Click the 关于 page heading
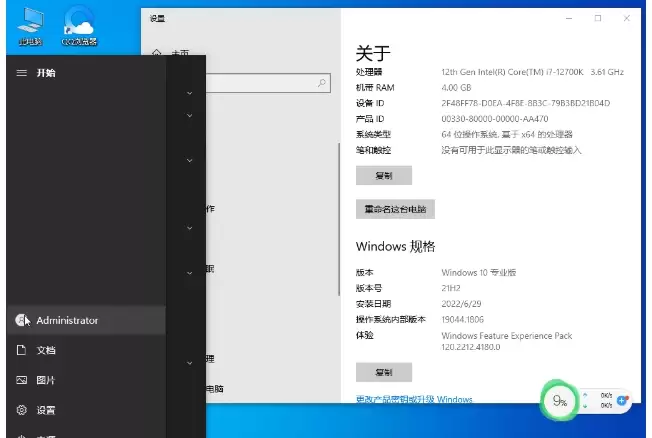 click(373, 53)
